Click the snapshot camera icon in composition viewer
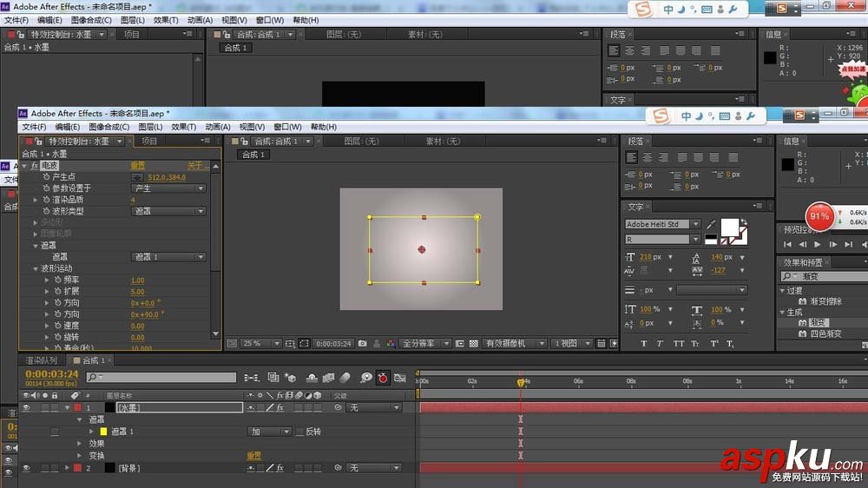 (362, 344)
